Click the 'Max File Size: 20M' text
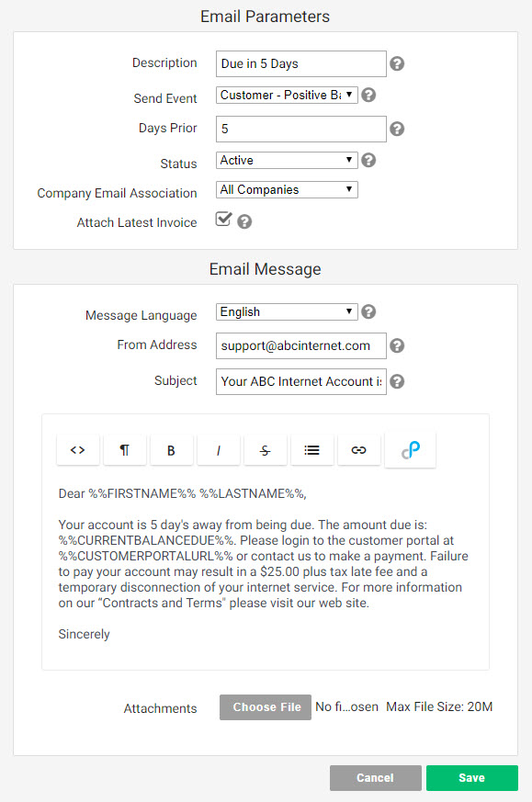Viewport: 532px width, 802px height. [439, 706]
